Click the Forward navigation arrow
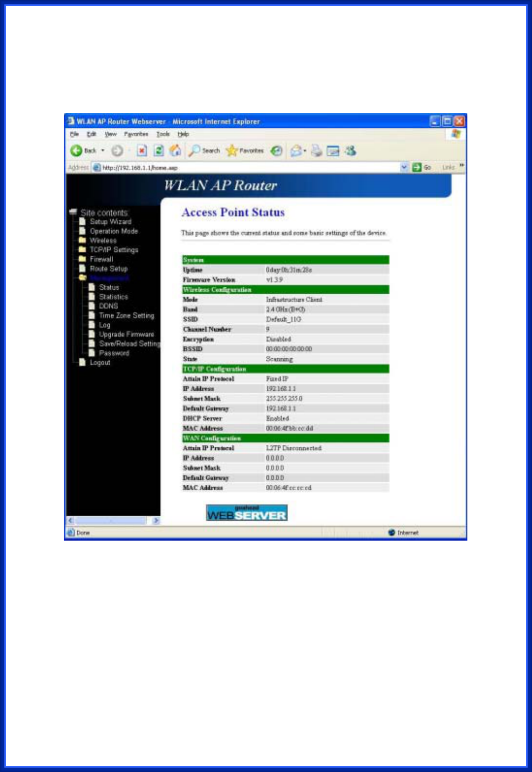 [117, 151]
